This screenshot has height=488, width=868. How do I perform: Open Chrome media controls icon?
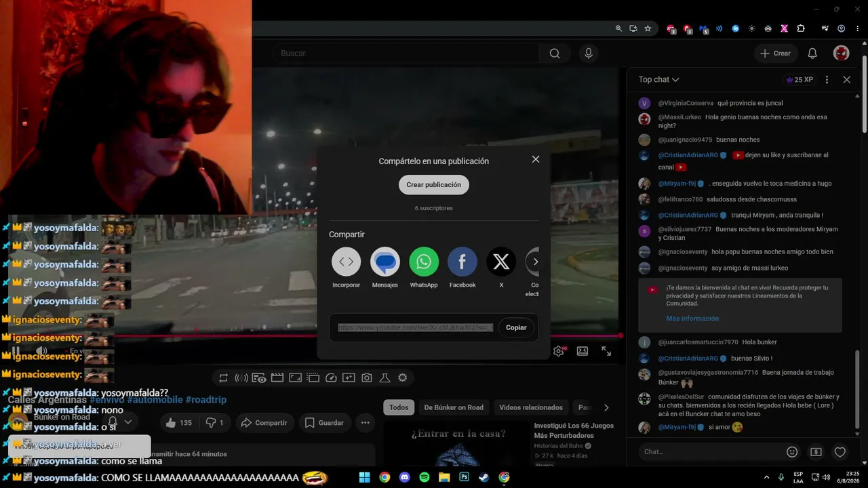pos(825,28)
